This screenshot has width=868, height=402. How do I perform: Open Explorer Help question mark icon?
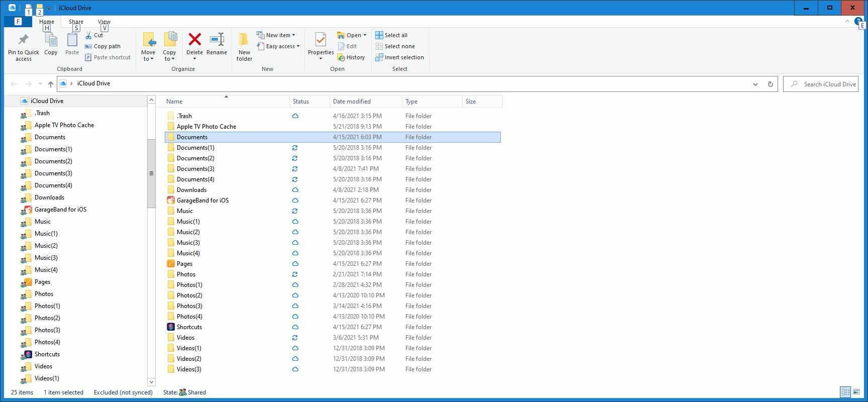(x=858, y=21)
